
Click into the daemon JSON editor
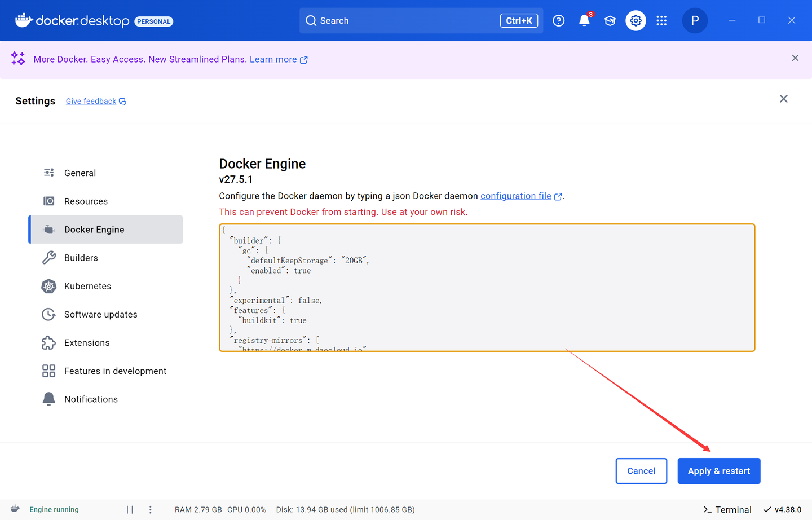click(487, 288)
